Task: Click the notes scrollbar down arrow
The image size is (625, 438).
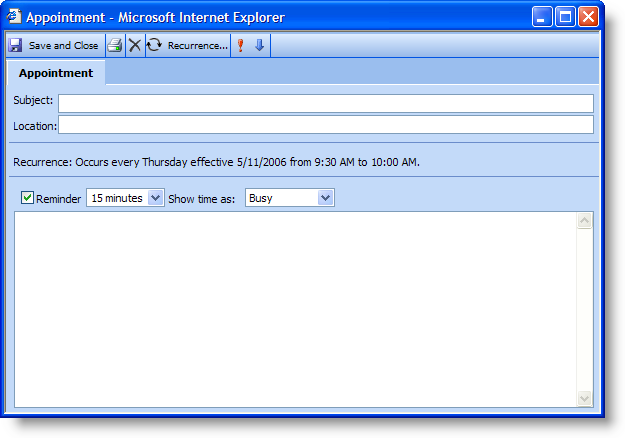Action: pos(585,398)
